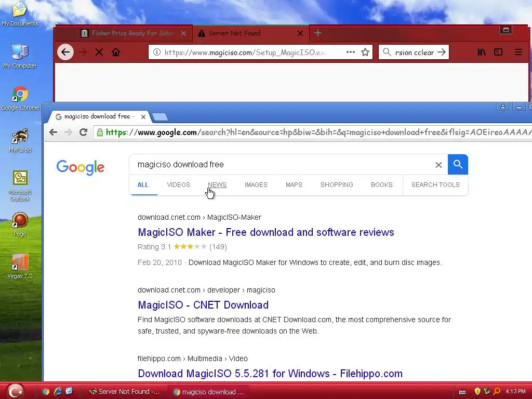Switch to magiciso download taskbar button
The height and width of the screenshot is (399, 532).
point(209,392)
